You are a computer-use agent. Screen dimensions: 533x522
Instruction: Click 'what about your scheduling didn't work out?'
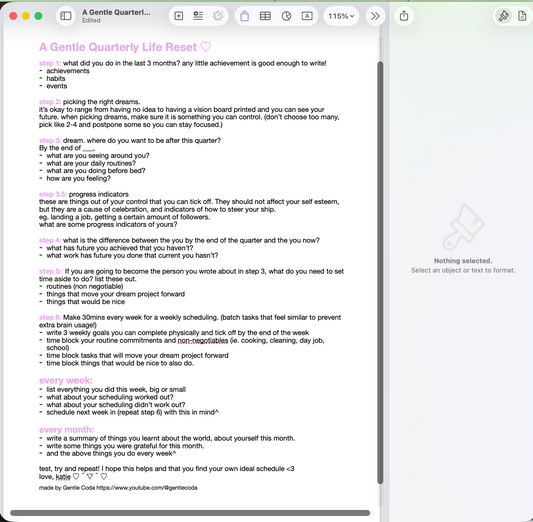[x=116, y=405]
